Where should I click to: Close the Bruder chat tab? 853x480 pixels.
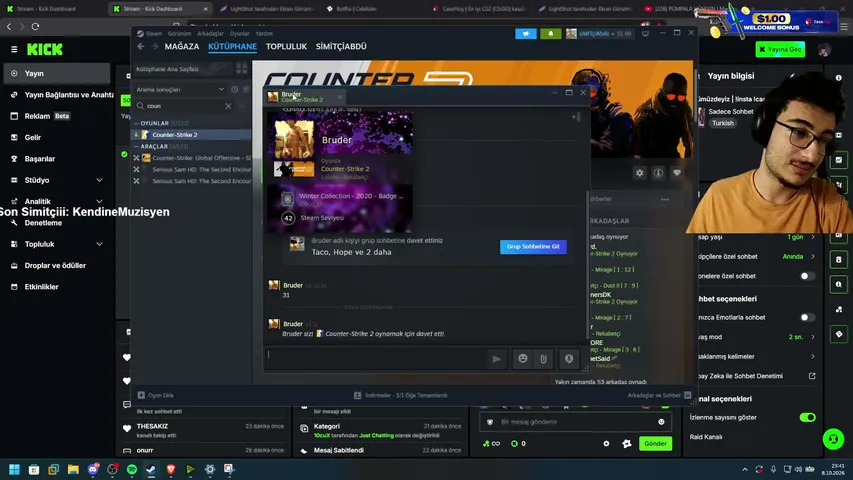point(339,97)
